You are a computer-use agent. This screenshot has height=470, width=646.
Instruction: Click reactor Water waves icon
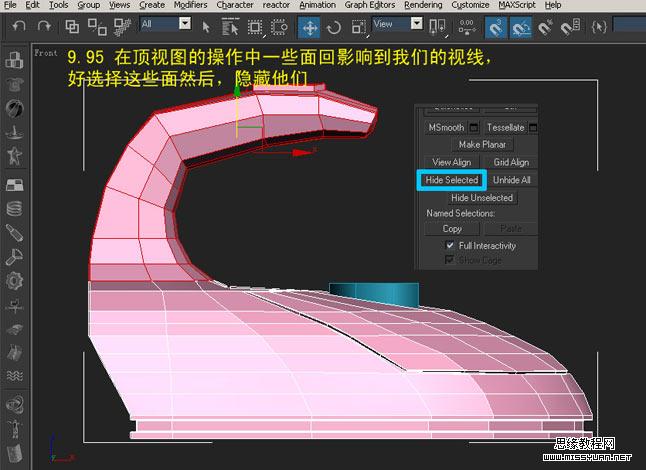tap(14, 376)
